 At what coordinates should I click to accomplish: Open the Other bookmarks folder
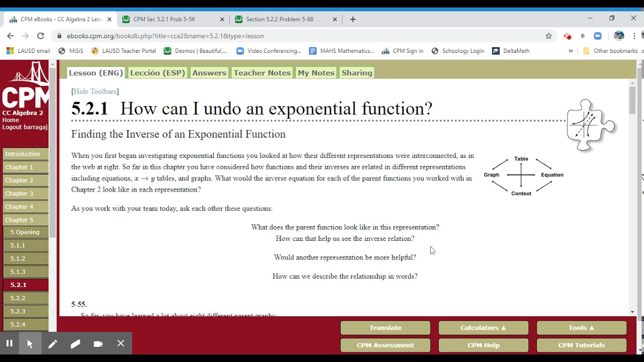pos(610,51)
